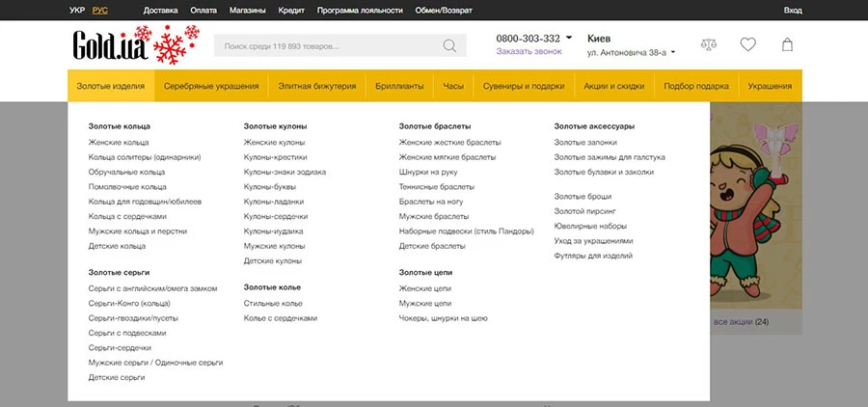Click the Вход login link

[793, 10]
